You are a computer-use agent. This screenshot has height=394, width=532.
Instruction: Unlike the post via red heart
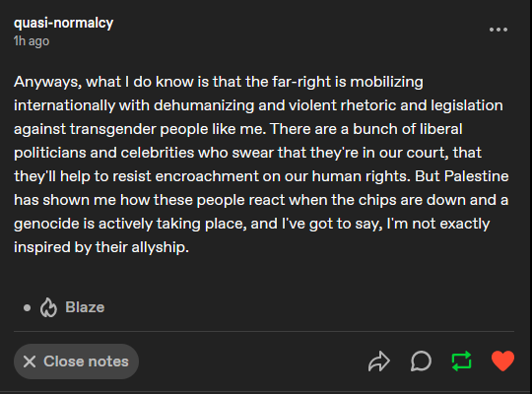pos(502,361)
